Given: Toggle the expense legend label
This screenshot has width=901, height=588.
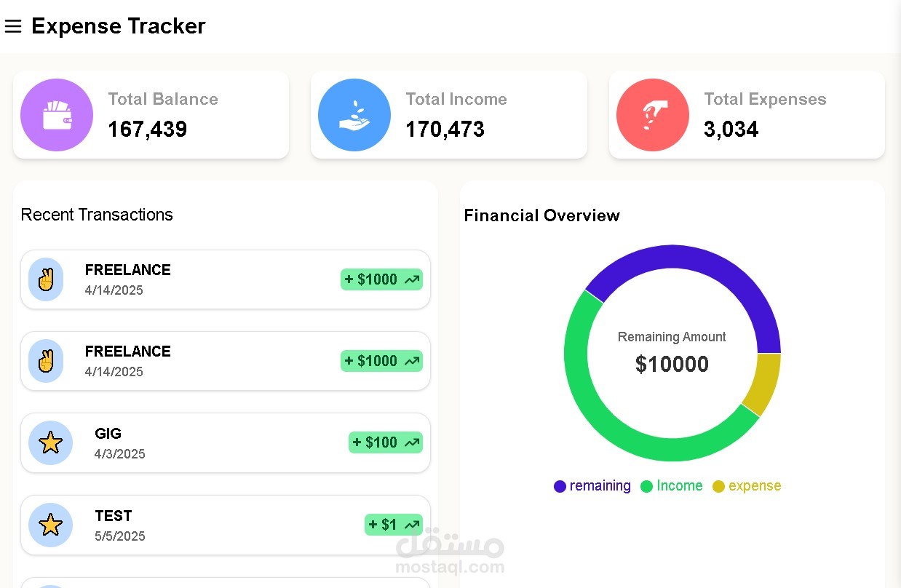Looking at the screenshot, I should 755,485.
